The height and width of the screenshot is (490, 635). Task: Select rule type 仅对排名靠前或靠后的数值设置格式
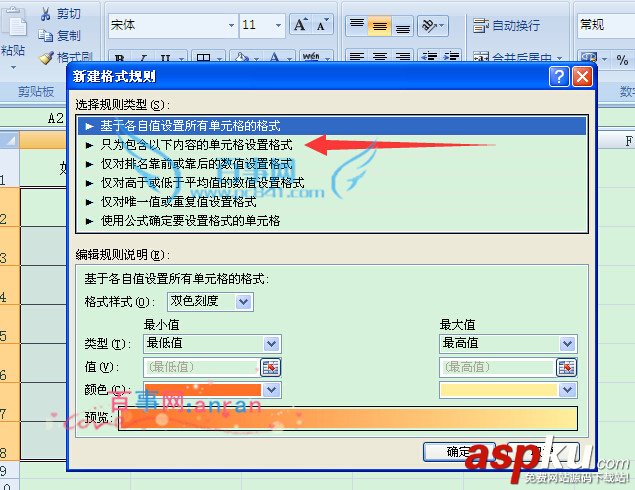(x=332, y=164)
